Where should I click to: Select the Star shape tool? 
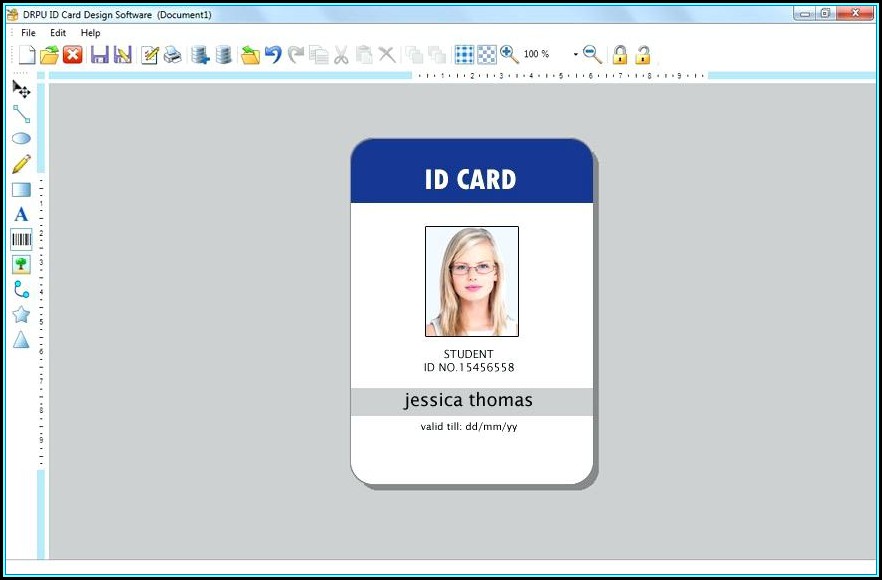click(x=21, y=314)
